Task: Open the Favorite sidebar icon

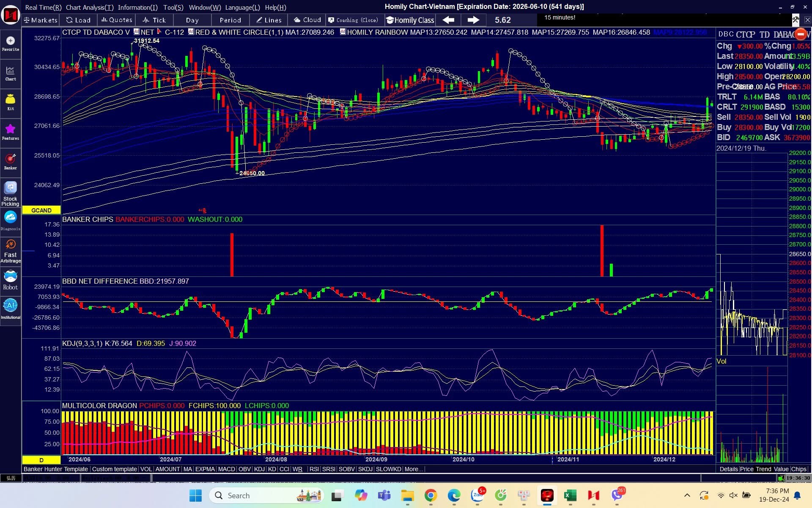Action: coord(11,44)
